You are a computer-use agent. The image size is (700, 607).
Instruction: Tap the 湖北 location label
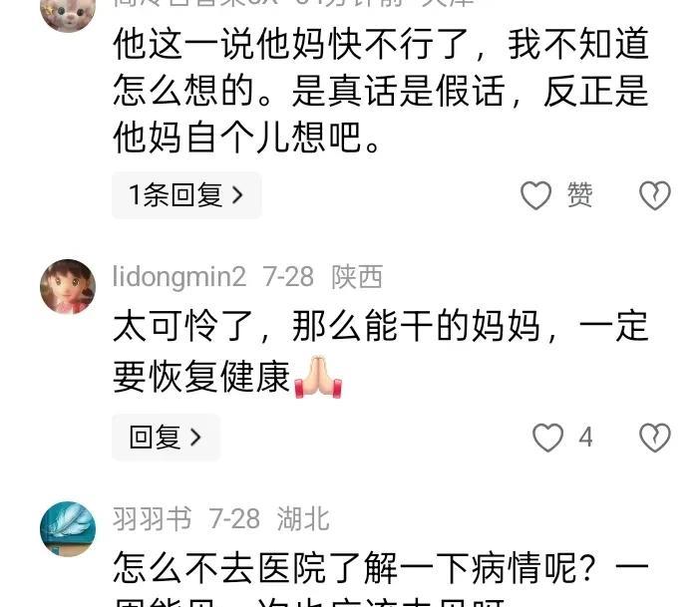point(303,518)
